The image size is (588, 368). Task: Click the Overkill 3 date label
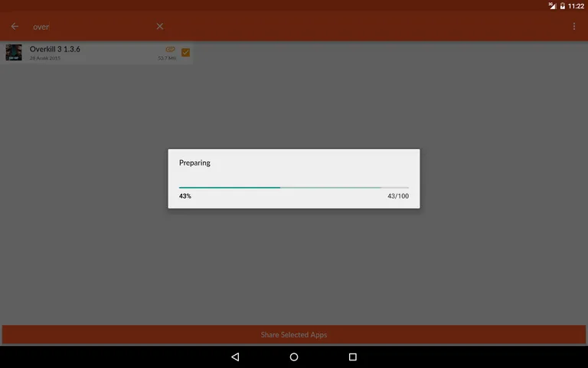coord(45,58)
